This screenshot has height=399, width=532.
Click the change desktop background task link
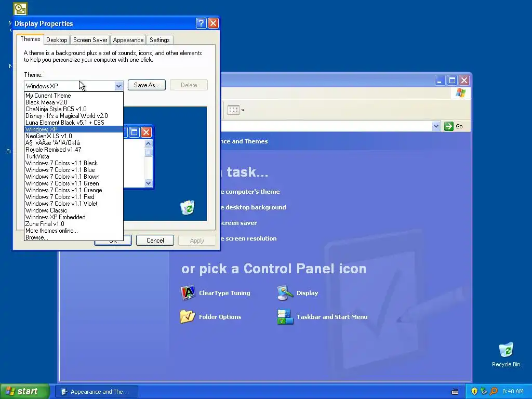tap(254, 207)
